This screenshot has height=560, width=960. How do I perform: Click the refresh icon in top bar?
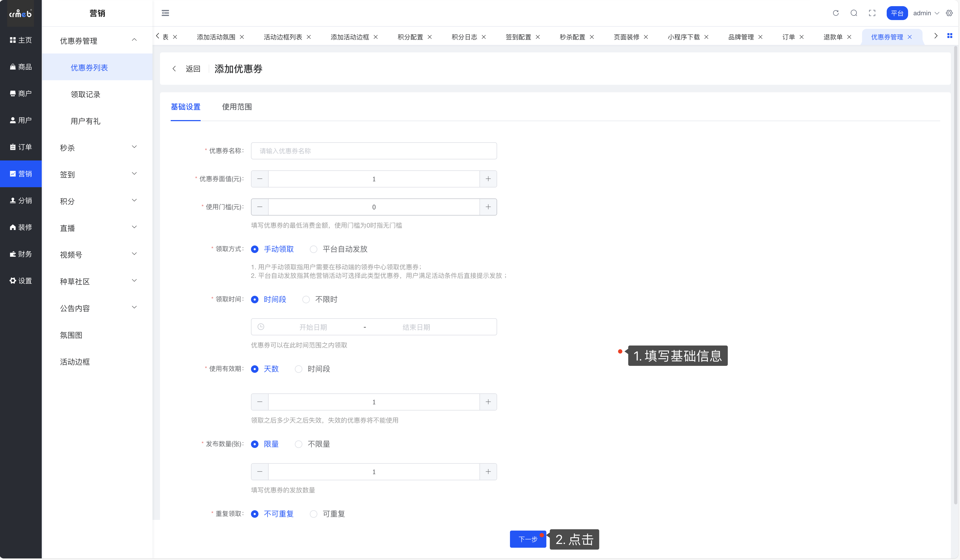click(x=835, y=13)
